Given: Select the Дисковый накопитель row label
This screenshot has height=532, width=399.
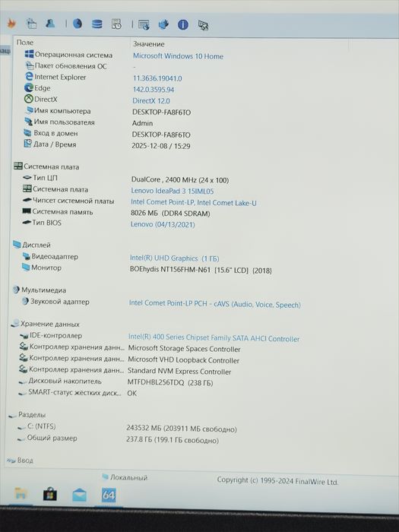Looking at the screenshot, I should (x=65, y=381).
